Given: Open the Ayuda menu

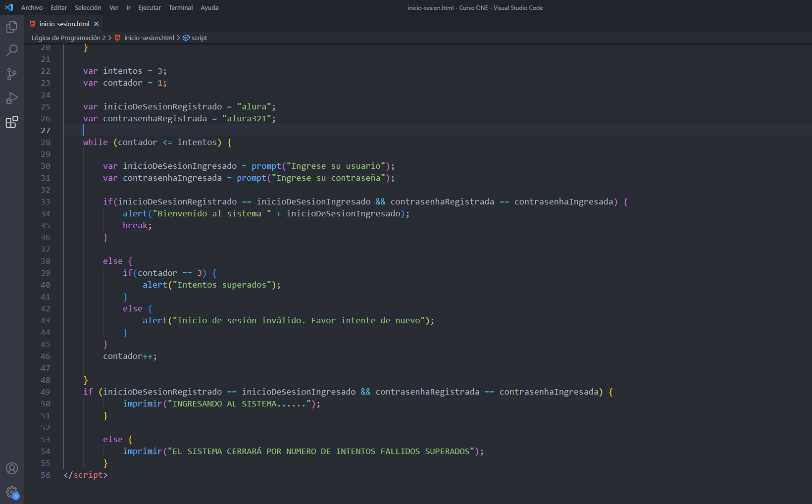Looking at the screenshot, I should coord(209,7).
